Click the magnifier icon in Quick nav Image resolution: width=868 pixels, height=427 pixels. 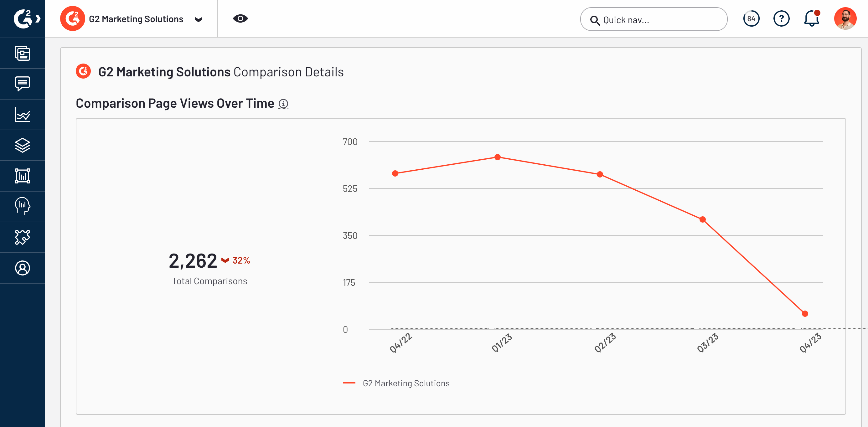tap(595, 20)
